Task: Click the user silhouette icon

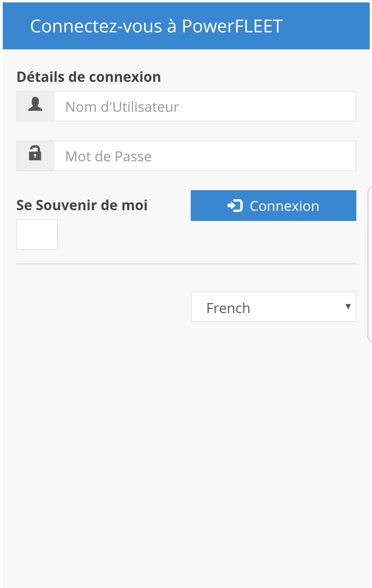Action: coord(35,104)
